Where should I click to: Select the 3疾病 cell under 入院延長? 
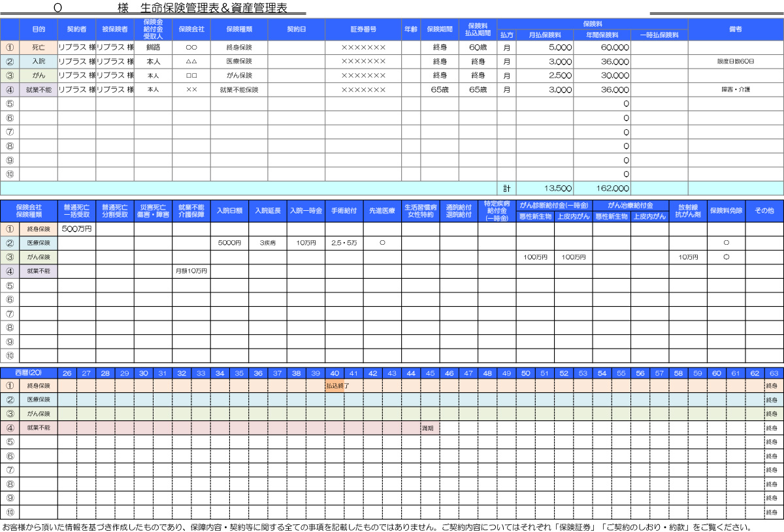click(268, 243)
